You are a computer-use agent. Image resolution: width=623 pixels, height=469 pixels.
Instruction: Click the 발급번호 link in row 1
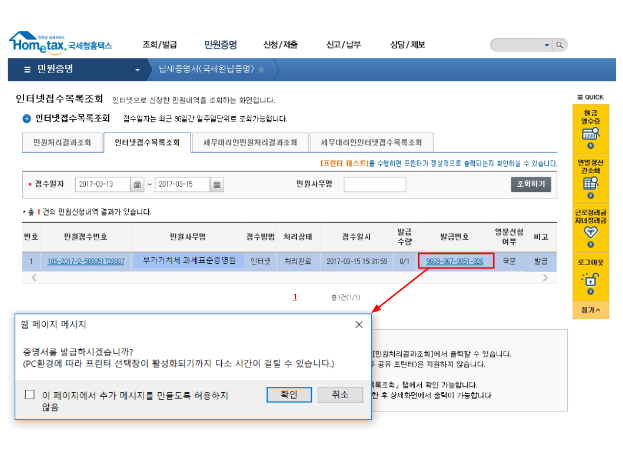[x=455, y=262]
